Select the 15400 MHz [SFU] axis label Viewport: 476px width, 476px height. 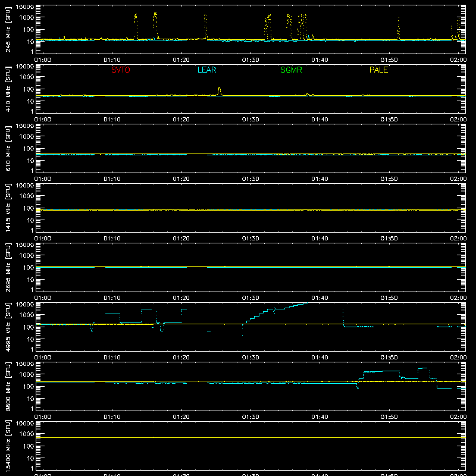[x=8, y=446]
